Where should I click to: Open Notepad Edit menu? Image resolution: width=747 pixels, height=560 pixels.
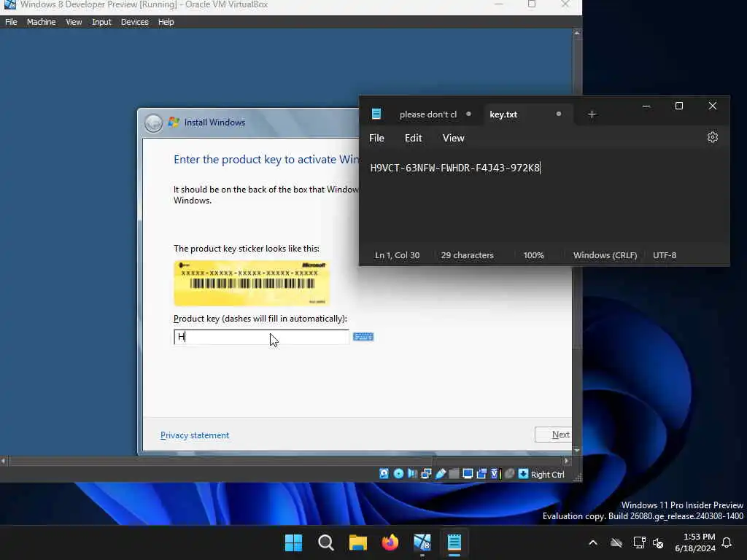[413, 138]
